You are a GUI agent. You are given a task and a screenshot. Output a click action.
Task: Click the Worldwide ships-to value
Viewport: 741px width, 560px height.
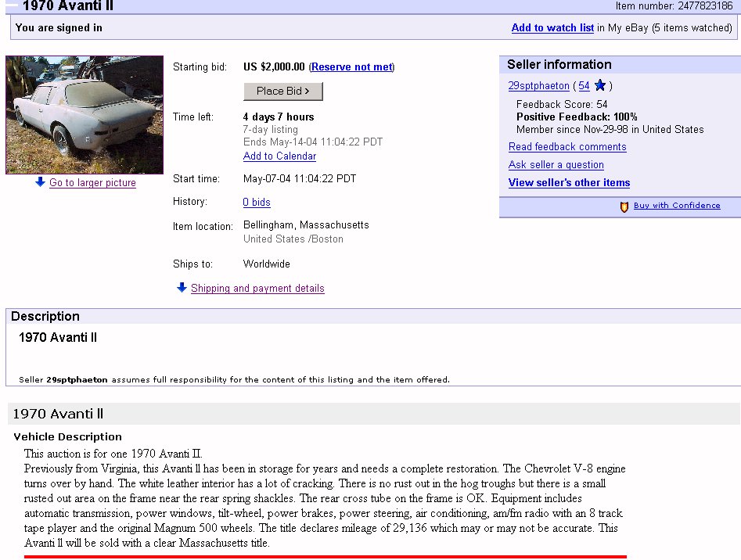267,264
